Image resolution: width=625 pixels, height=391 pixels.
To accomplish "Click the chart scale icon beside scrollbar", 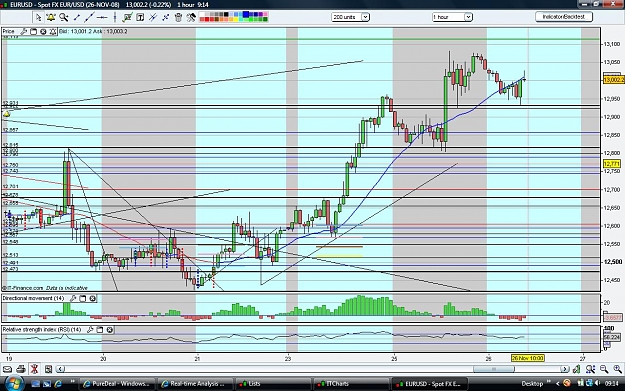I will coord(576,369).
